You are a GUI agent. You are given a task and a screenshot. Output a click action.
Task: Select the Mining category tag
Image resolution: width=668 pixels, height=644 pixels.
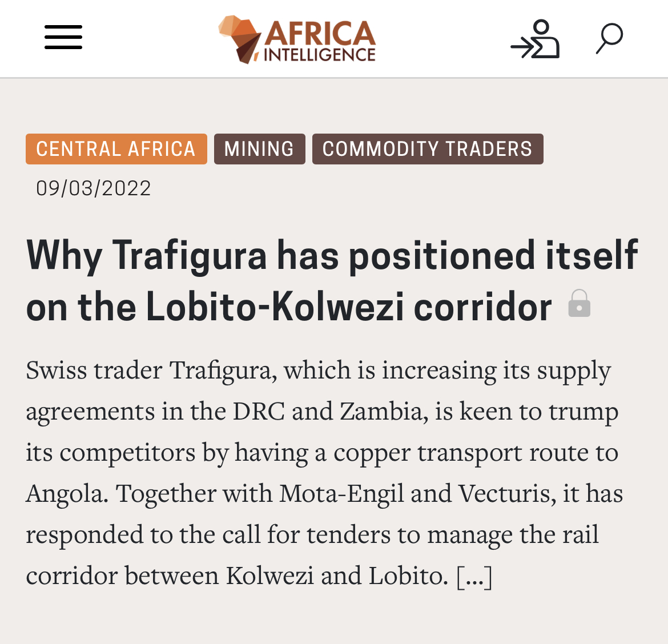click(259, 148)
